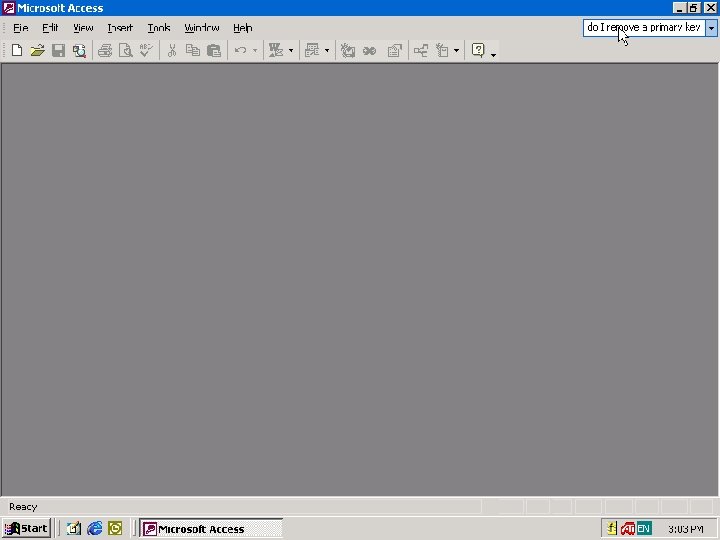Image resolution: width=720 pixels, height=540 pixels.
Task: Open the Help menu
Action: pyautogui.click(x=242, y=28)
